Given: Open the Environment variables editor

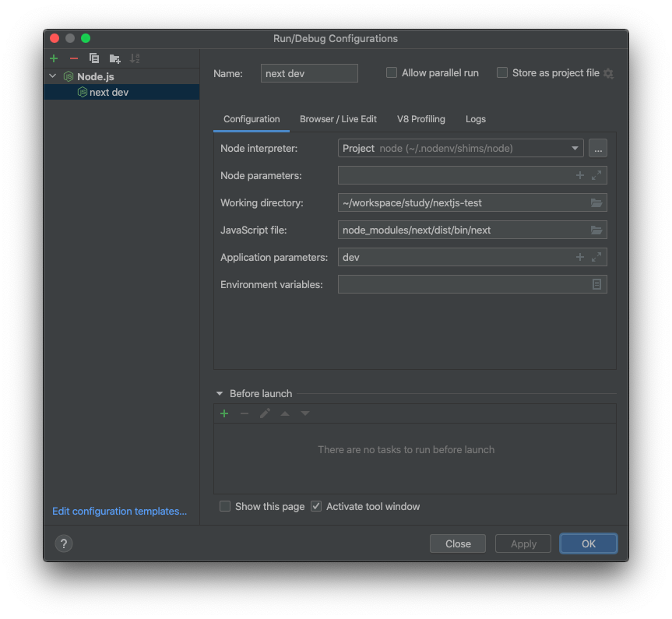Looking at the screenshot, I should coord(596,284).
